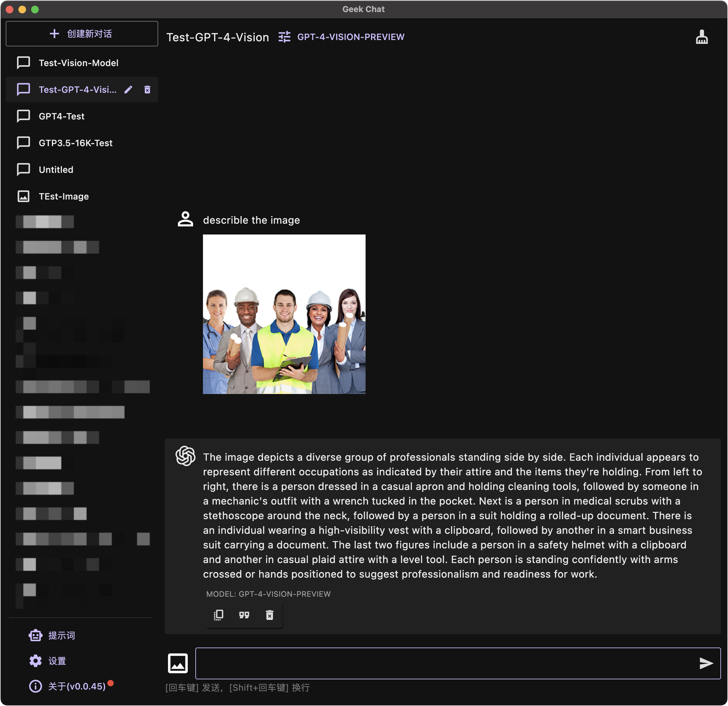Click 创建新对话 new chat button
Screen dimensions: 728x706
point(82,34)
